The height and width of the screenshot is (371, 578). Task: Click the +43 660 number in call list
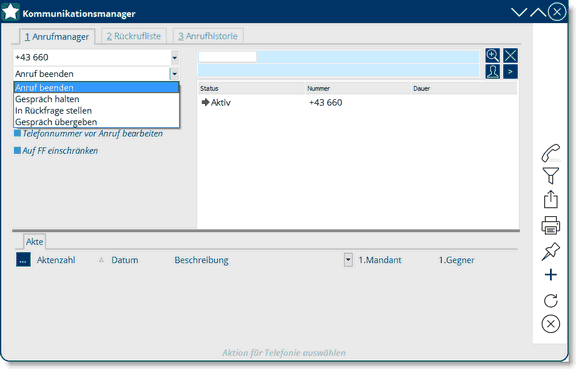coord(325,103)
